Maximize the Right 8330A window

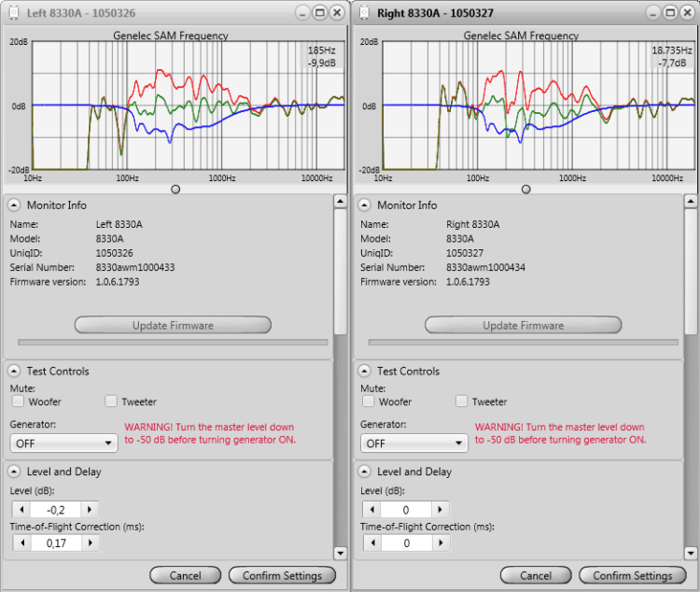[670, 12]
